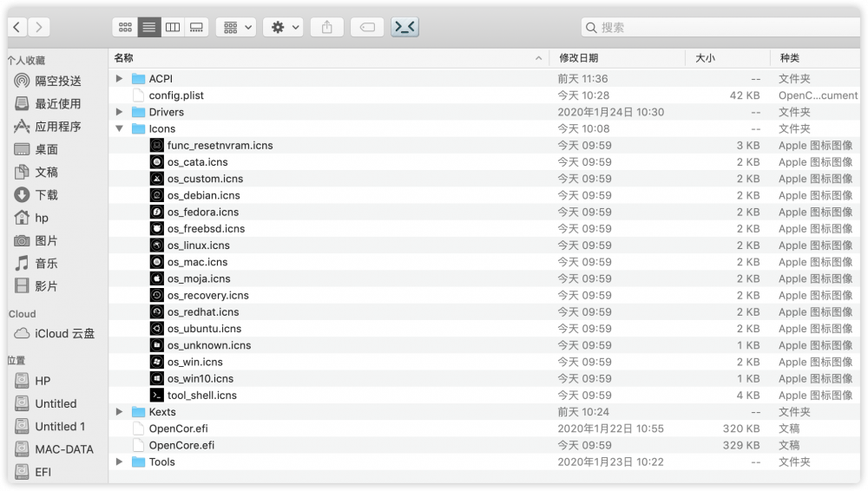Select the Icons folder row

coord(484,128)
